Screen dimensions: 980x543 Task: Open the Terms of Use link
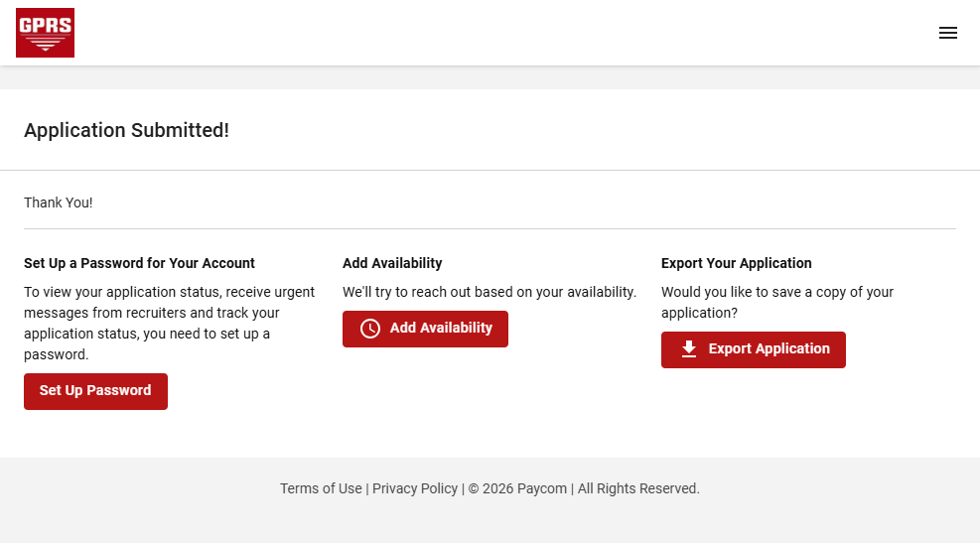pyautogui.click(x=321, y=488)
